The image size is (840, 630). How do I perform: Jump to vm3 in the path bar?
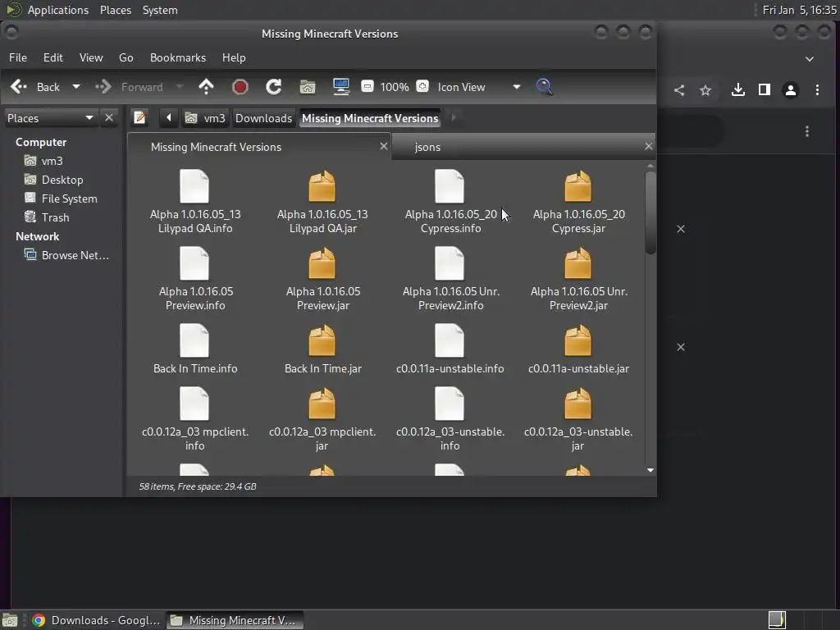(x=205, y=118)
